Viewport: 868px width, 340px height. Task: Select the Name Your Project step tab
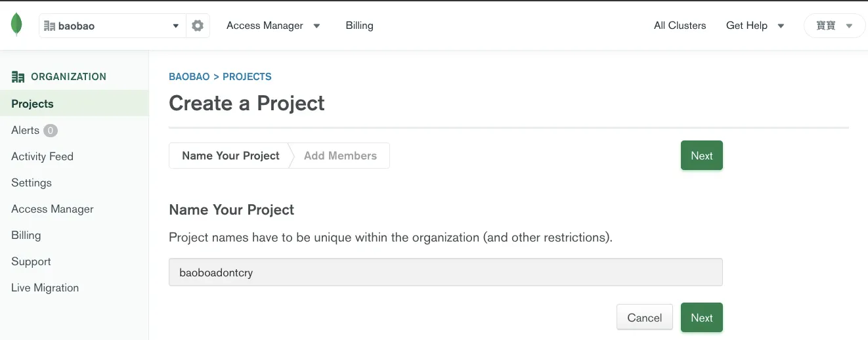pos(230,156)
